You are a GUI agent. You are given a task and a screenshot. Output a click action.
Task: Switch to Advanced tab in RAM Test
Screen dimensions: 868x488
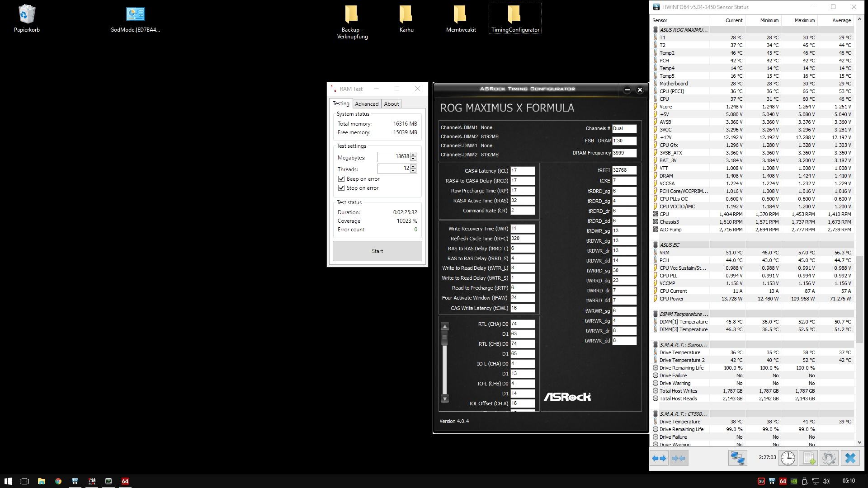pos(366,104)
